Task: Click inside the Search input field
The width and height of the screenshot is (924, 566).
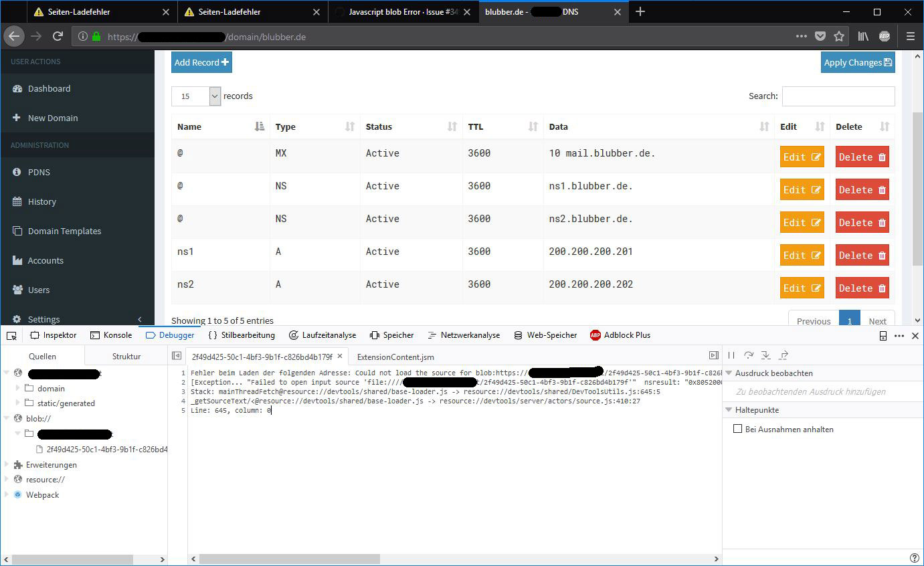Action: point(838,96)
